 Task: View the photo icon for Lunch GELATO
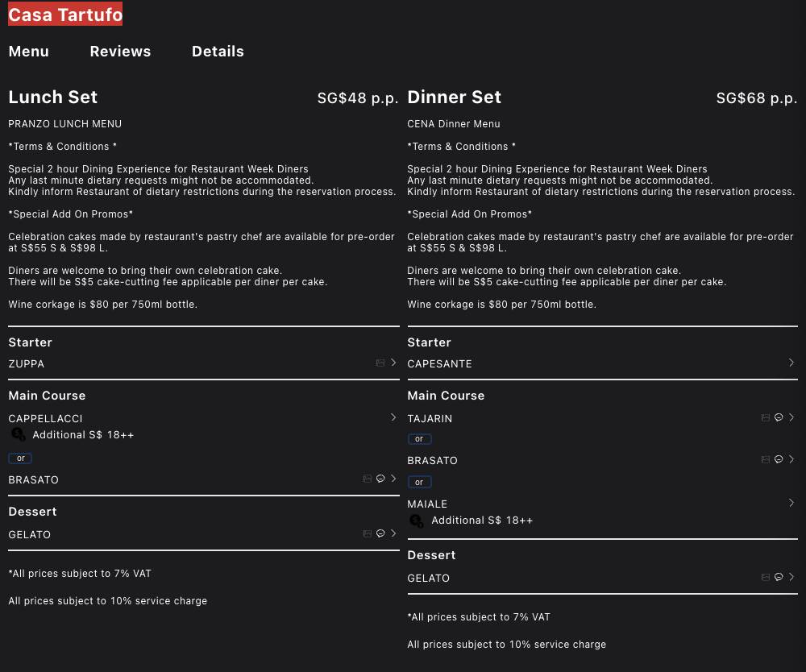pos(368,533)
